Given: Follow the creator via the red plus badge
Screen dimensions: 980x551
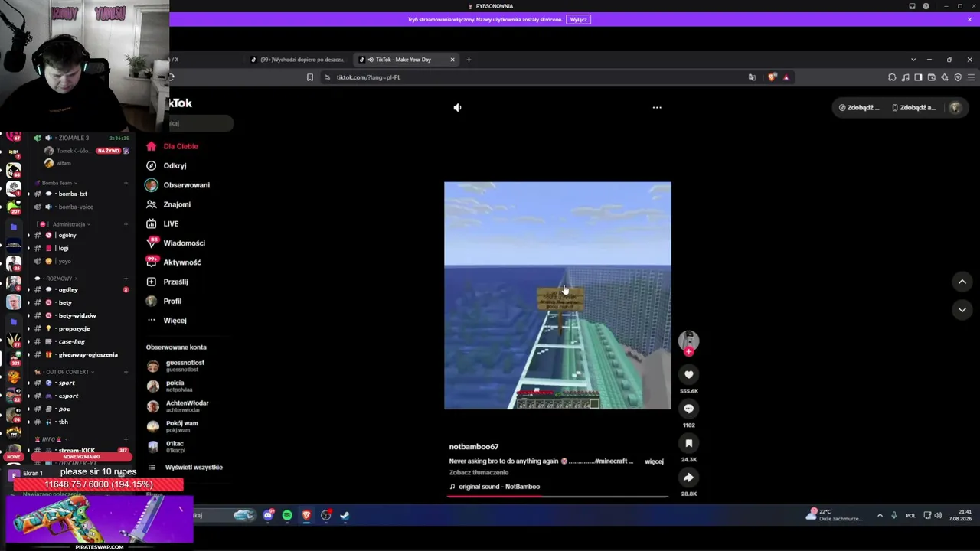Looking at the screenshot, I should (x=688, y=352).
